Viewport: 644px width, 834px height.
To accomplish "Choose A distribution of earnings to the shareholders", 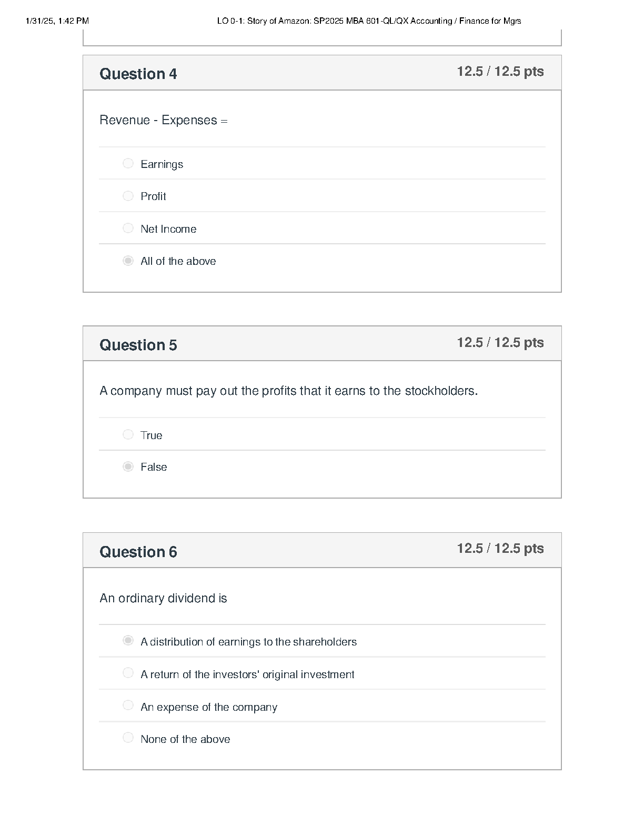I will pos(128,640).
